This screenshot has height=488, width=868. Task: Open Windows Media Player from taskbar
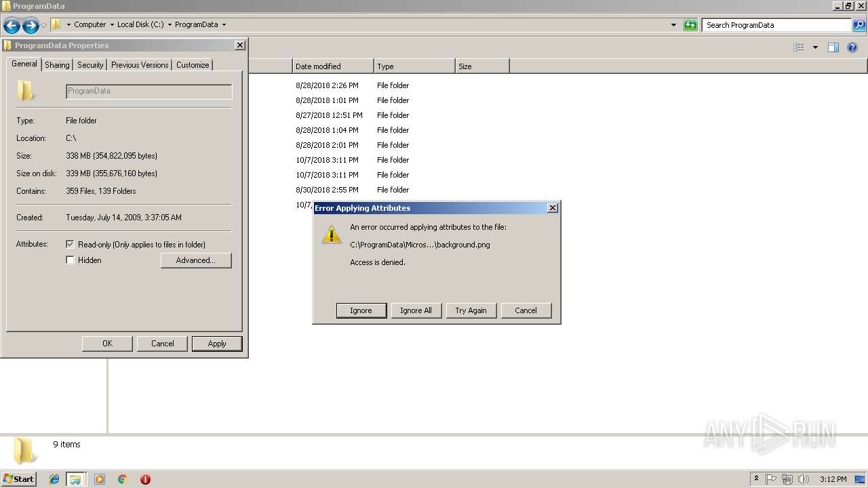(100, 479)
